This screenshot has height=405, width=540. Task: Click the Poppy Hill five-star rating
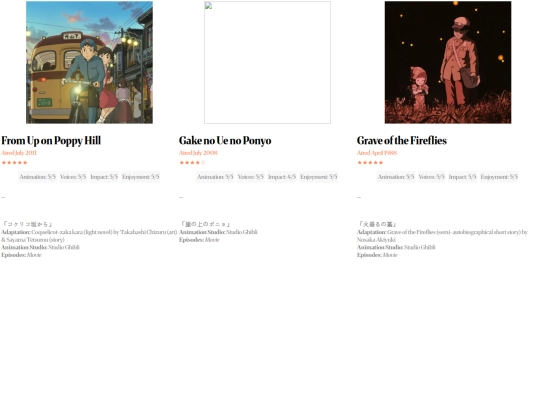point(14,163)
